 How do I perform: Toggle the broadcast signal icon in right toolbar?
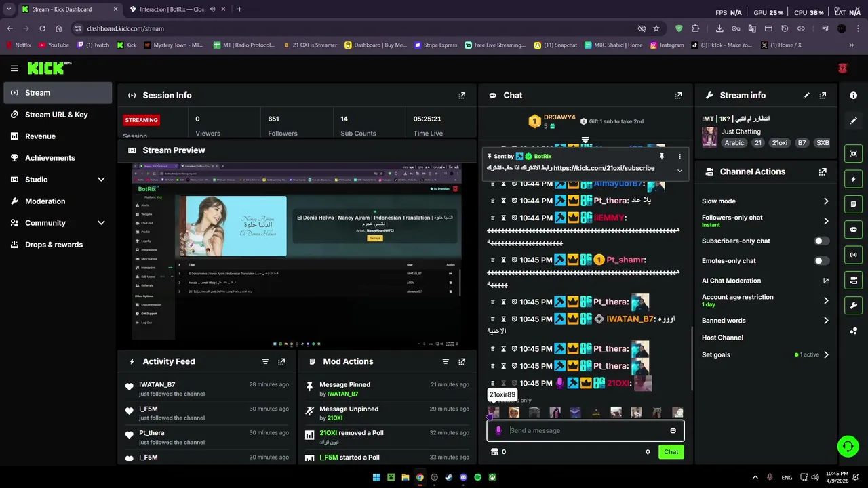coord(853,255)
